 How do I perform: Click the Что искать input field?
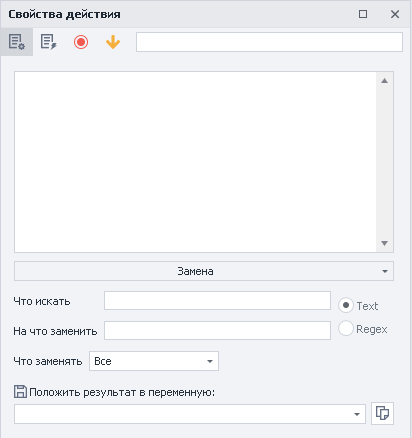[217, 301]
